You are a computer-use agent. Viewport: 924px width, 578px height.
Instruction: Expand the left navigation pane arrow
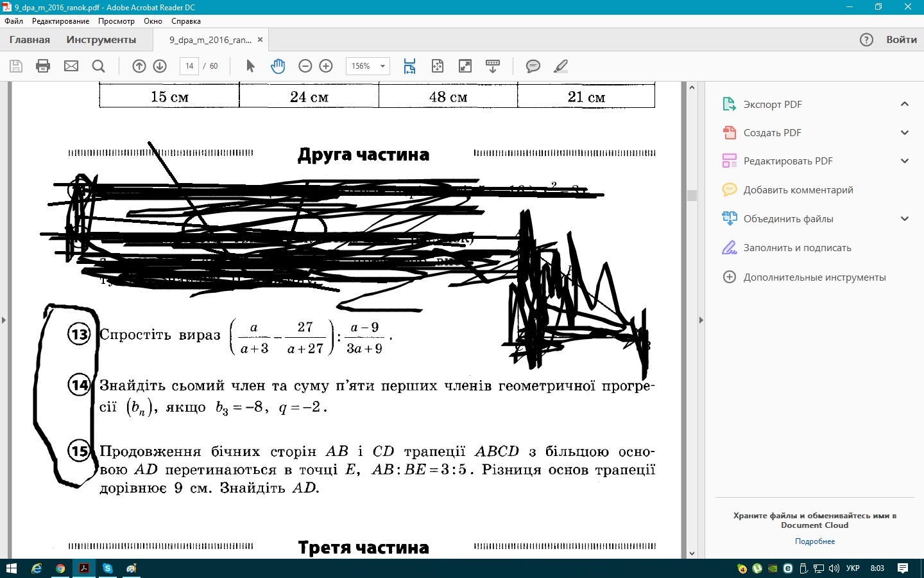tap(4, 320)
